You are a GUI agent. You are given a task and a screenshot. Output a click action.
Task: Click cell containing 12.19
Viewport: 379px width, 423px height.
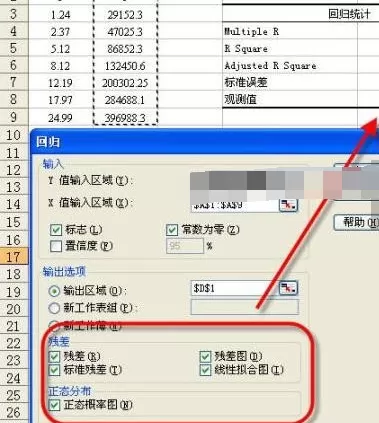tap(61, 83)
